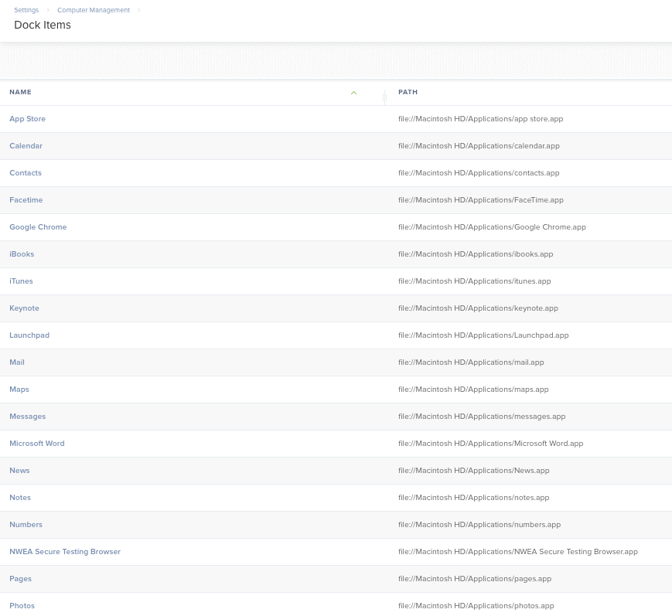Open the Numbers dock item
The image size is (672, 616).
pos(26,524)
